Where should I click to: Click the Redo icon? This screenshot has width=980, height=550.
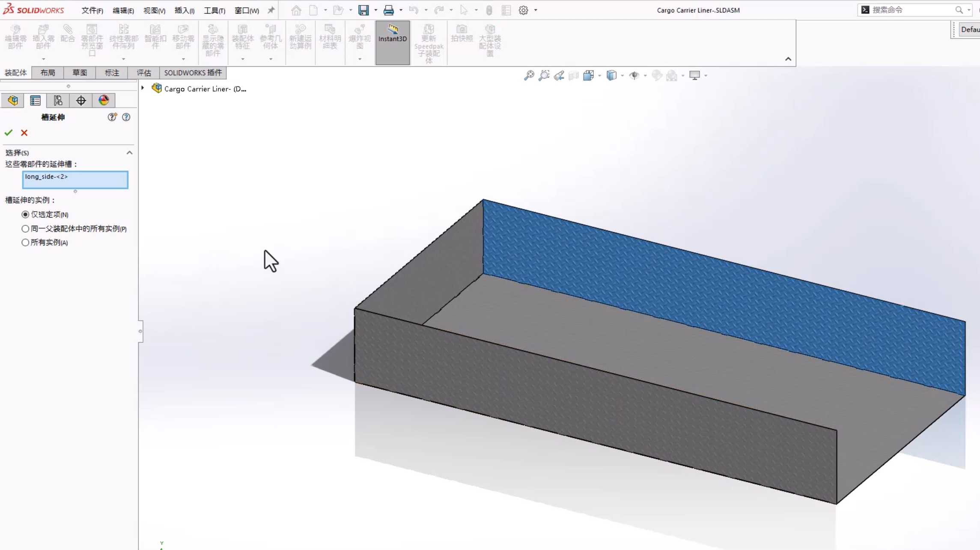pyautogui.click(x=439, y=10)
